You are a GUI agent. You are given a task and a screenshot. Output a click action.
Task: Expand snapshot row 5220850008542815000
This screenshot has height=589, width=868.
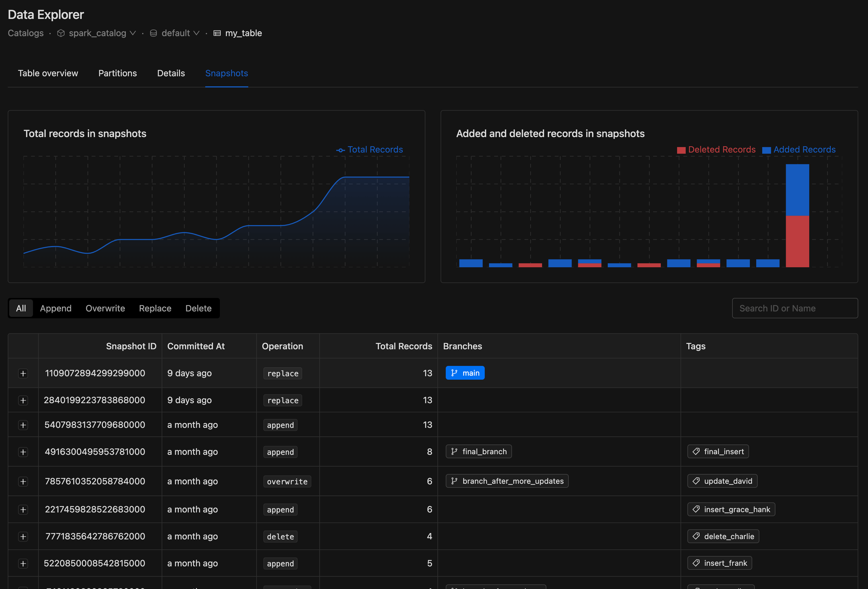(x=23, y=562)
